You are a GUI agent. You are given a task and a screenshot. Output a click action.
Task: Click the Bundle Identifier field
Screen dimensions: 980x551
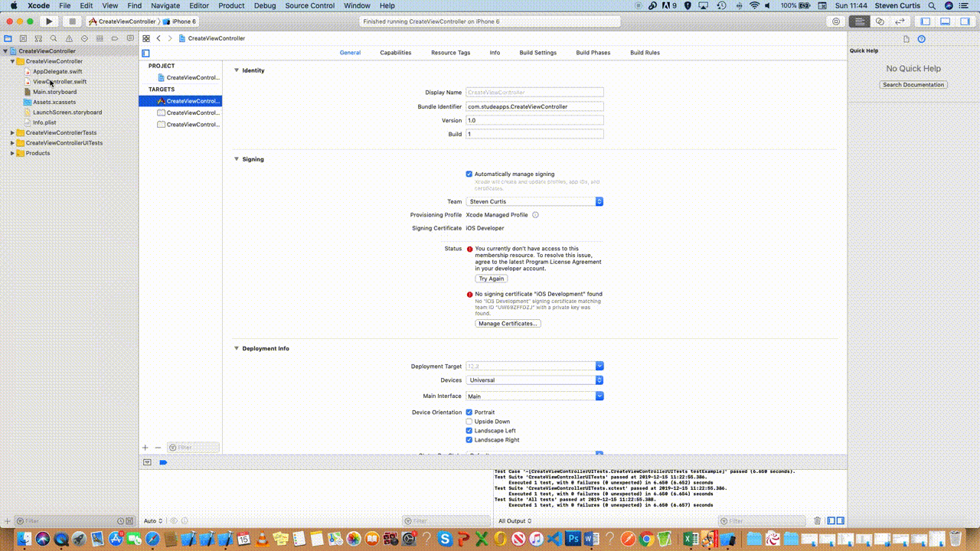[x=534, y=106]
